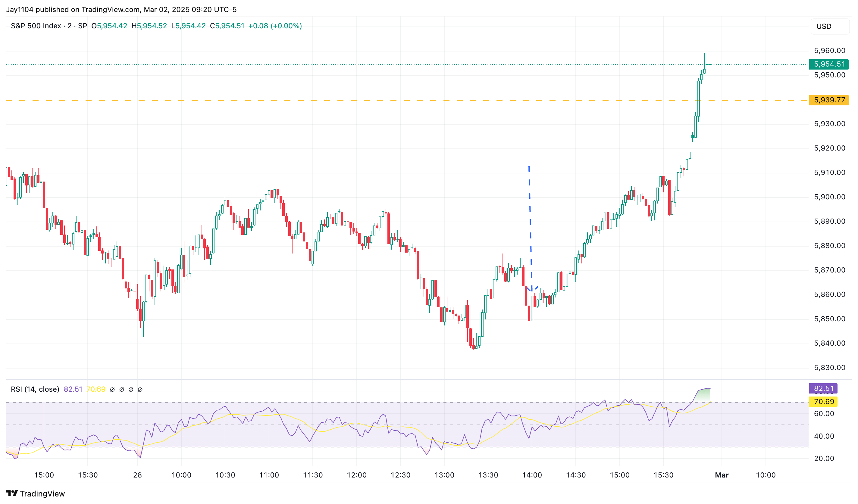Screen dimensions: 858x504
Task: Click the TradingView logo icon
Action: pyautogui.click(x=12, y=493)
